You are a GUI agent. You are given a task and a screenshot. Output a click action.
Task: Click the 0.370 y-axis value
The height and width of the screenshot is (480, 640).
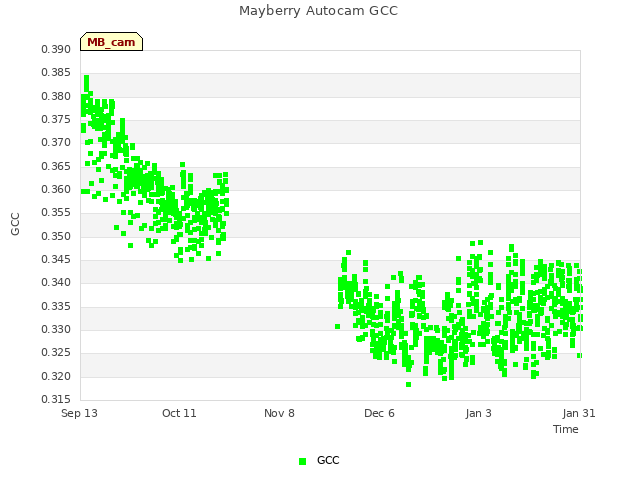pos(56,142)
